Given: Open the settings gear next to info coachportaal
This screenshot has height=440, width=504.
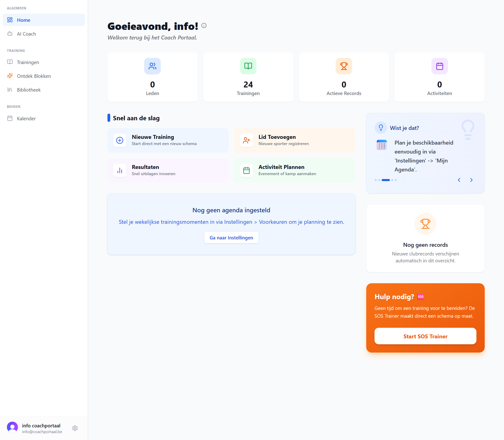Looking at the screenshot, I should [75, 428].
